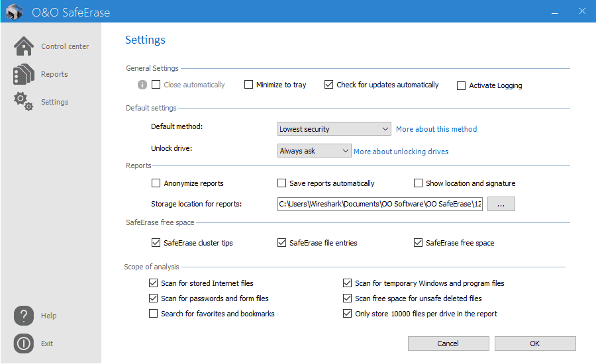The height and width of the screenshot is (364, 596).
Task: Click the General Settings section heading
Action: [152, 68]
